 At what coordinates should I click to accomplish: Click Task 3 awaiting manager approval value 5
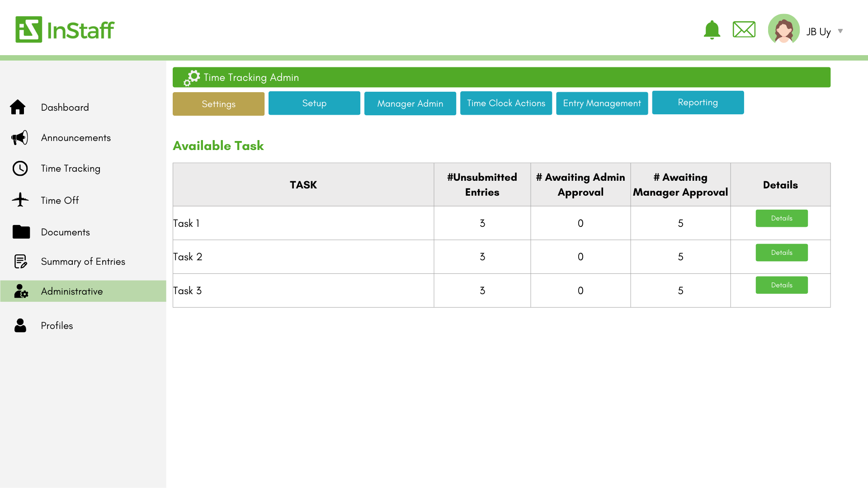680,291
